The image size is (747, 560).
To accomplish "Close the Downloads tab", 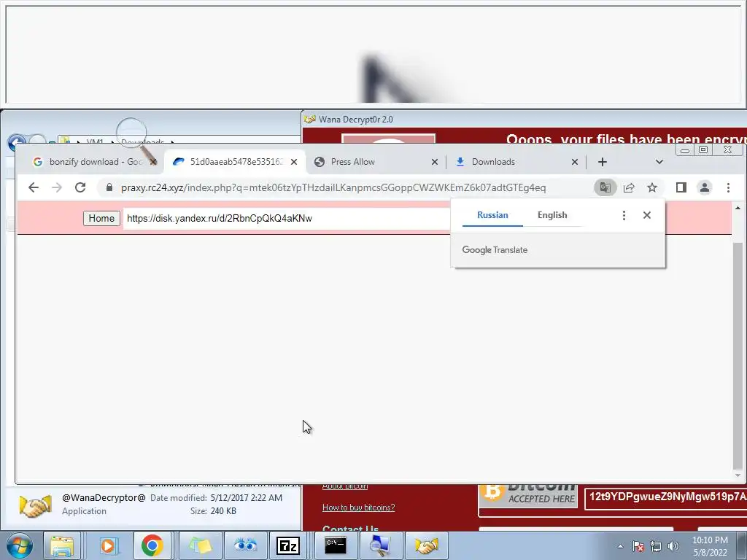I will pos(575,162).
